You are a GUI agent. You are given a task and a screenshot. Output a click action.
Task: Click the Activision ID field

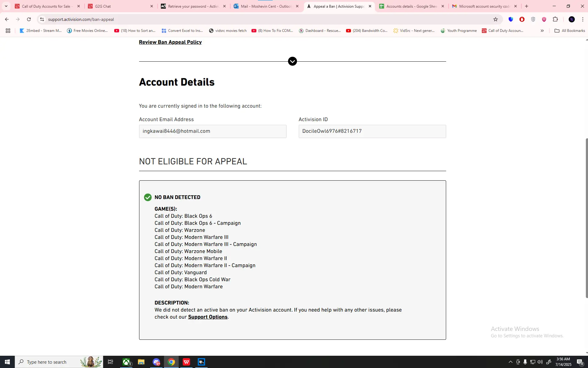372,131
